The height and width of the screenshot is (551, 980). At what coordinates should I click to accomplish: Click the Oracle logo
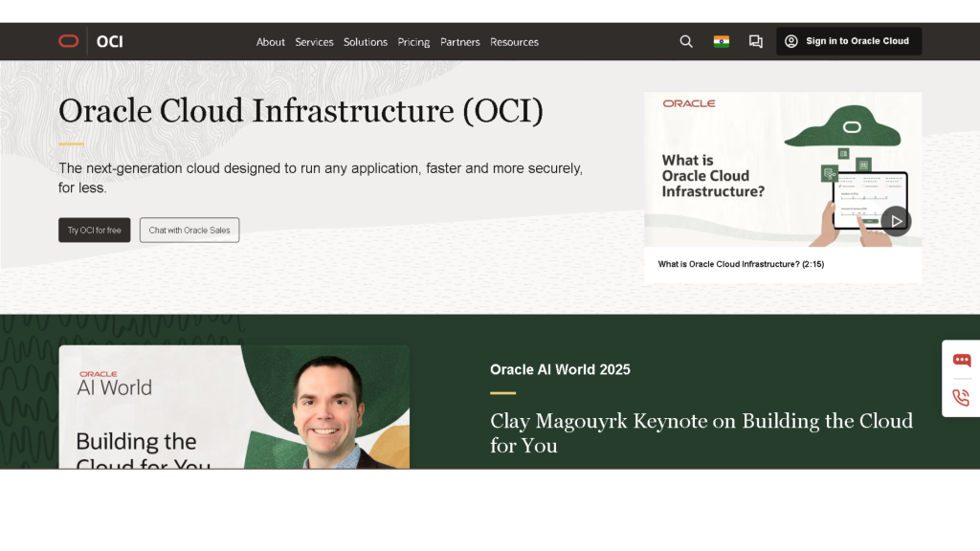point(68,40)
